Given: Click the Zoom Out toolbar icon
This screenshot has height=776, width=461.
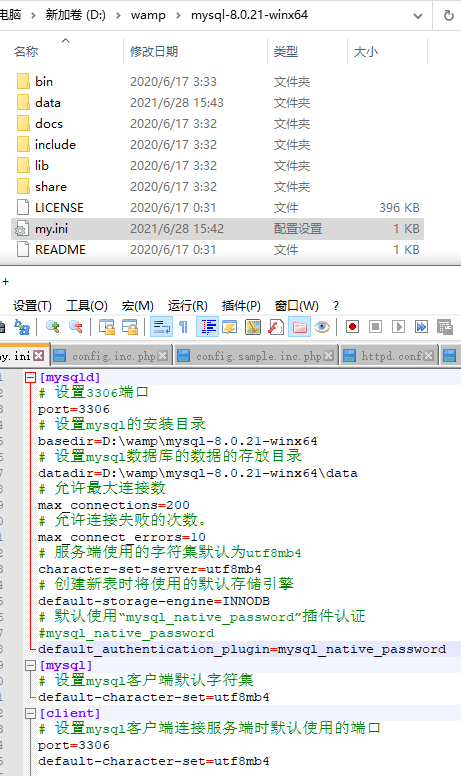Looking at the screenshot, I should (76, 327).
